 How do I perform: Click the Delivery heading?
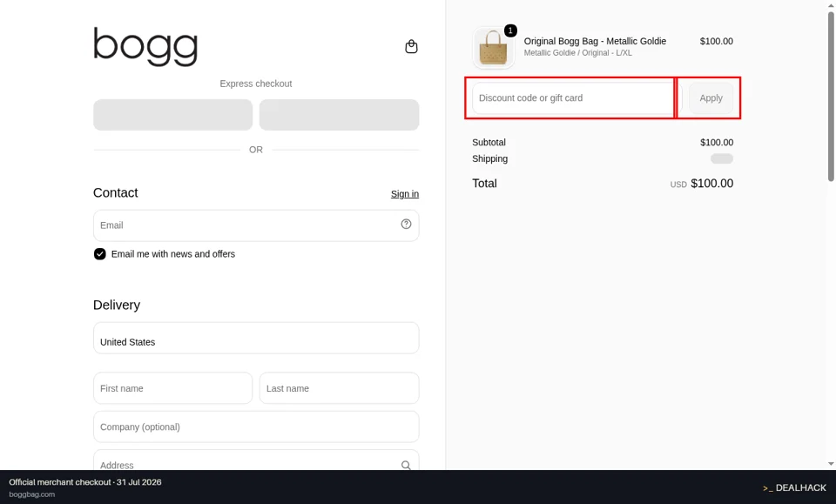click(x=116, y=305)
